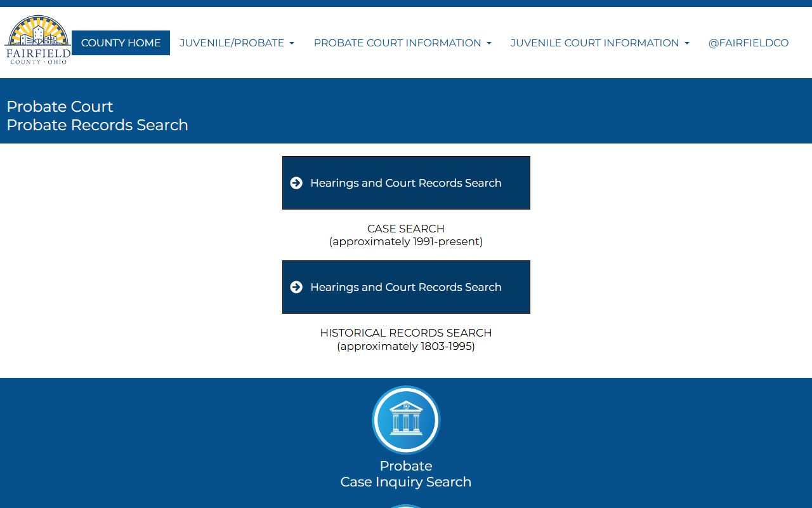Select the HISTORICAL RECORDS SEARCH label text
The height and width of the screenshot is (508, 812).
point(406,333)
